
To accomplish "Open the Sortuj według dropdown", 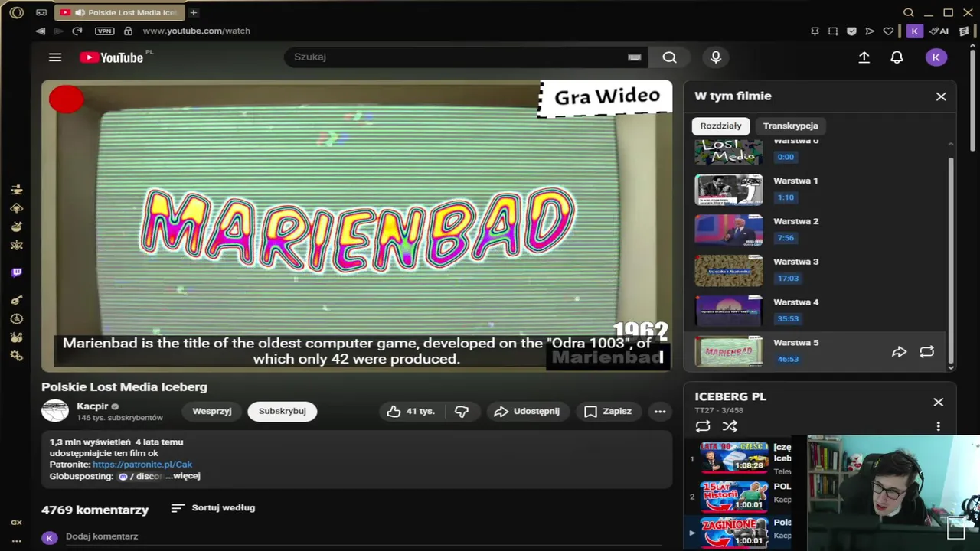I will coord(213,507).
